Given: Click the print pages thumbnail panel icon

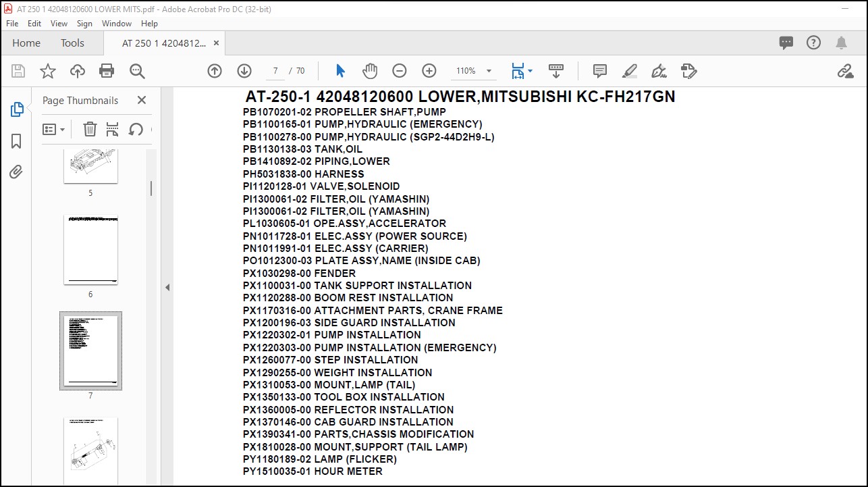Looking at the screenshot, I should tap(113, 129).
